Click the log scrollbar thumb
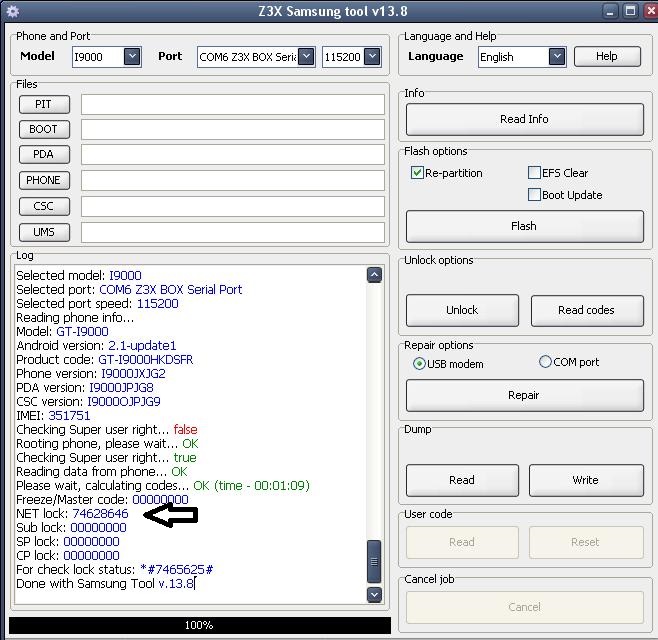The width and height of the screenshot is (658, 640). click(x=374, y=562)
